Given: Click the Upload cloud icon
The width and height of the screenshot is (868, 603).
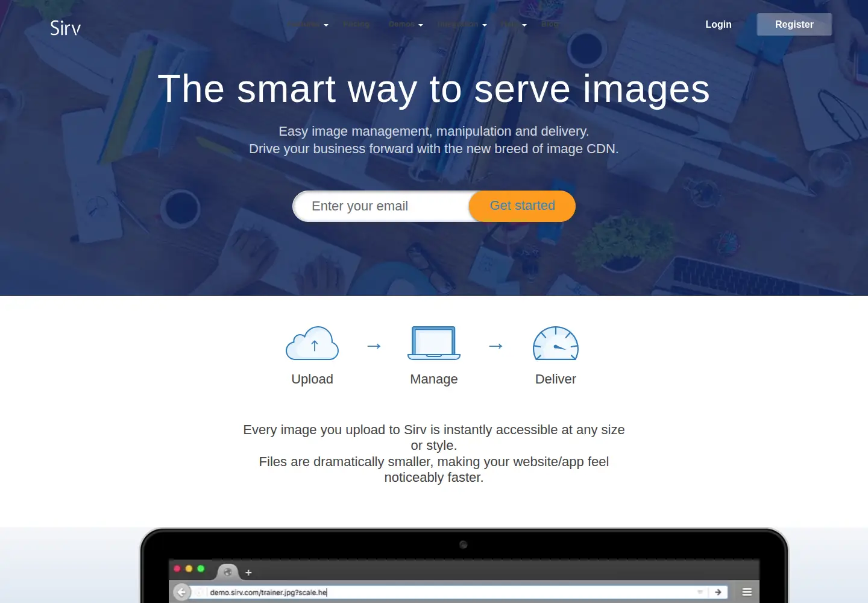Looking at the screenshot, I should click(312, 343).
